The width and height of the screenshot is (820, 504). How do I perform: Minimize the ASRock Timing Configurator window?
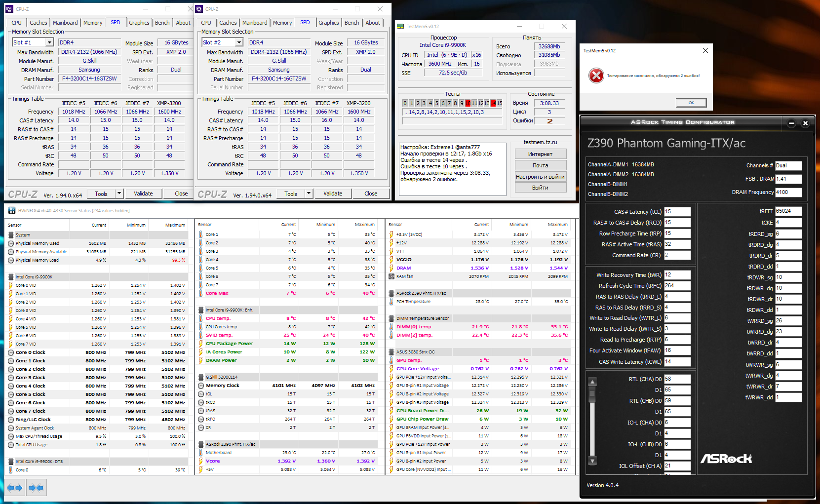(791, 123)
